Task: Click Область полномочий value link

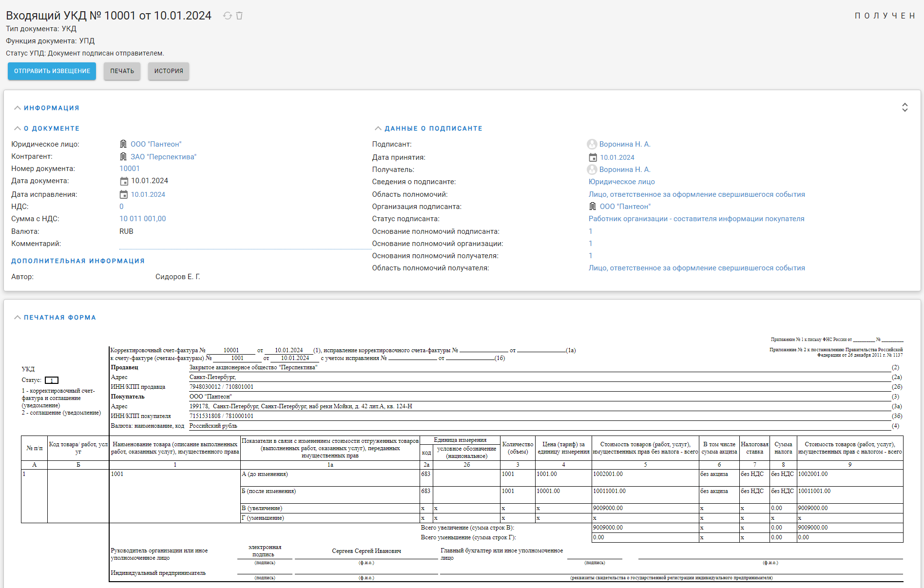Action: pyautogui.click(x=697, y=194)
